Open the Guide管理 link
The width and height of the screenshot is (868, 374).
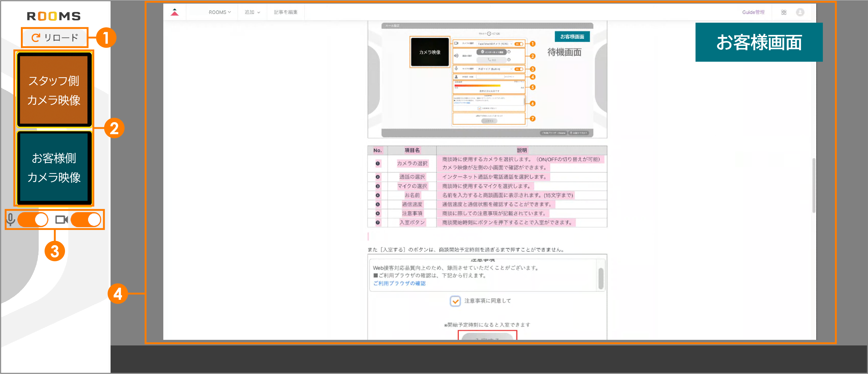(753, 12)
